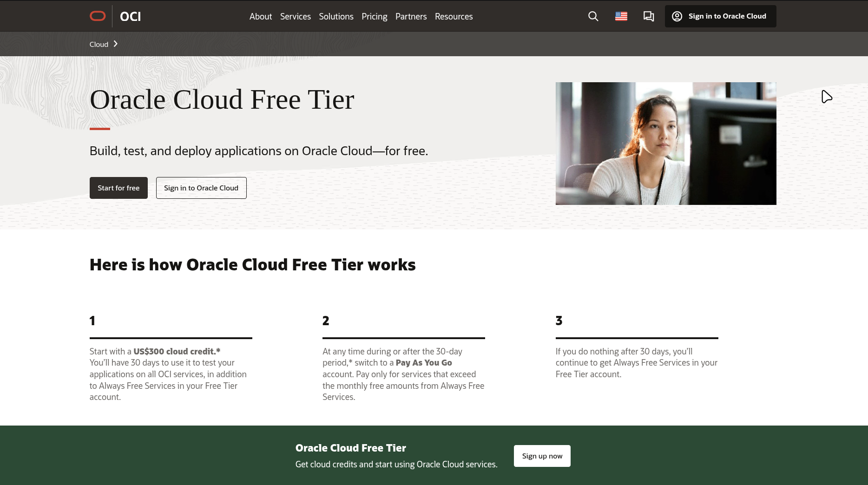
Task: Expand the Partners menu
Action: [411, 16]
